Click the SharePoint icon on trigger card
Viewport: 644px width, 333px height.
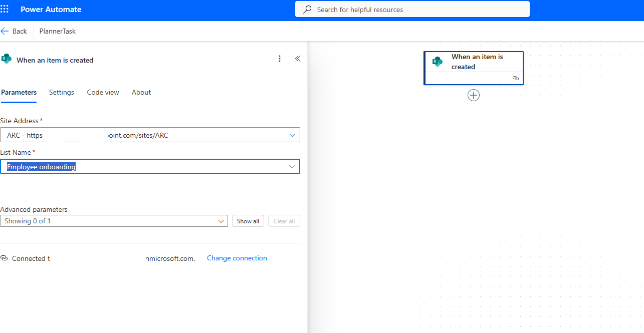[x=438, y=62]
